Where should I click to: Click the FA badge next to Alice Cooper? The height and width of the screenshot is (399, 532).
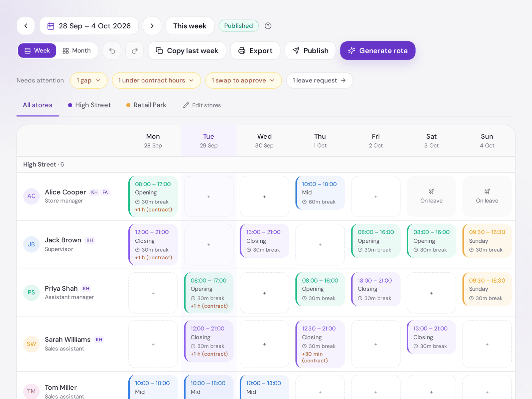(105, 192)
